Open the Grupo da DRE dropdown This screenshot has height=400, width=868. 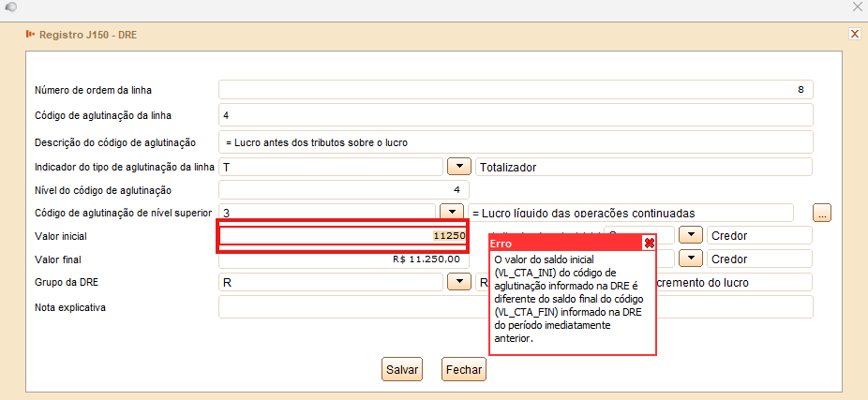pyautogui.click(x=458, y=282)
